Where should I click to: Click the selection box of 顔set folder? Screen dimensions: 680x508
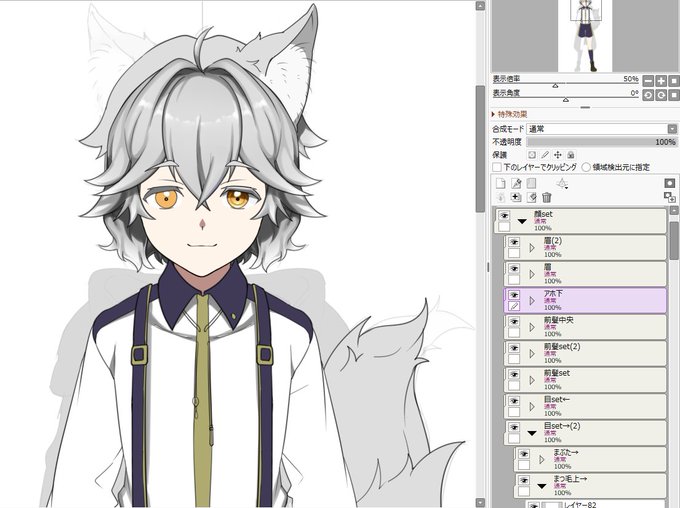(504, 227)
